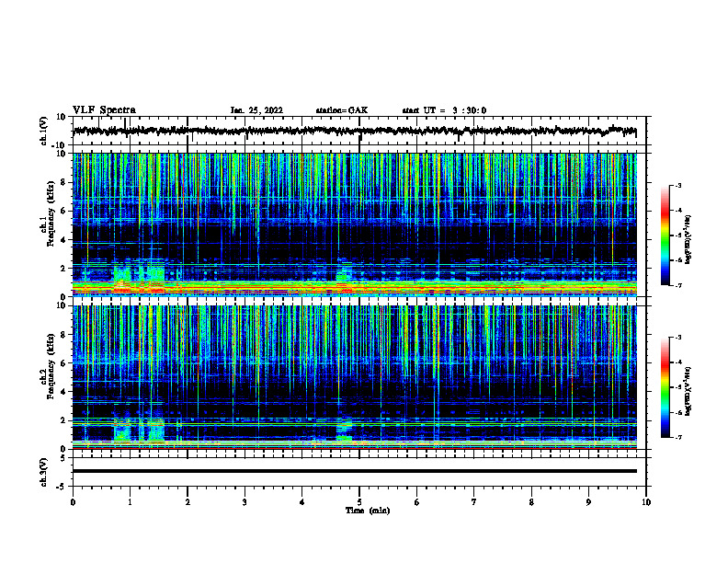
Task: Click time axis tick label "7"
Action: pos(474,502)
